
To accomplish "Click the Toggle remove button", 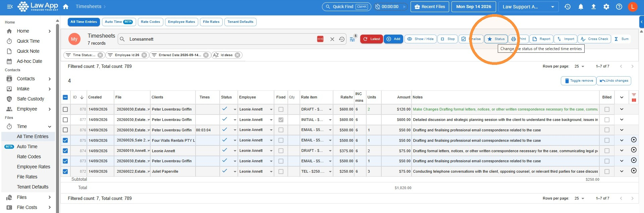I will click(x=579, y=81).
